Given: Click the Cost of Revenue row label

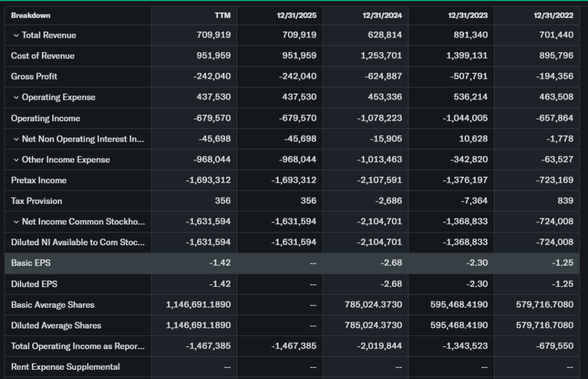Looking at the screenshot, I should [42, 56].
